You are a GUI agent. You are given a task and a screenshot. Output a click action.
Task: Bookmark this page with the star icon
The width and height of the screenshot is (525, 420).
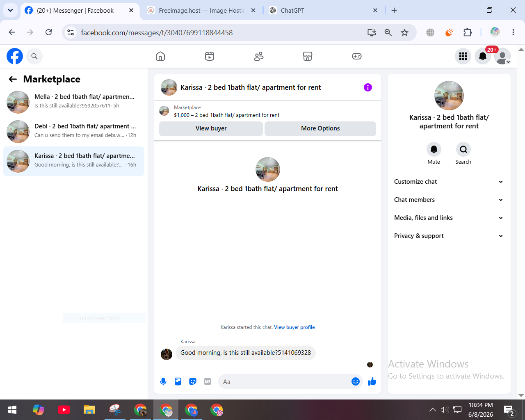pyautogui.click(x=405, y=32)
